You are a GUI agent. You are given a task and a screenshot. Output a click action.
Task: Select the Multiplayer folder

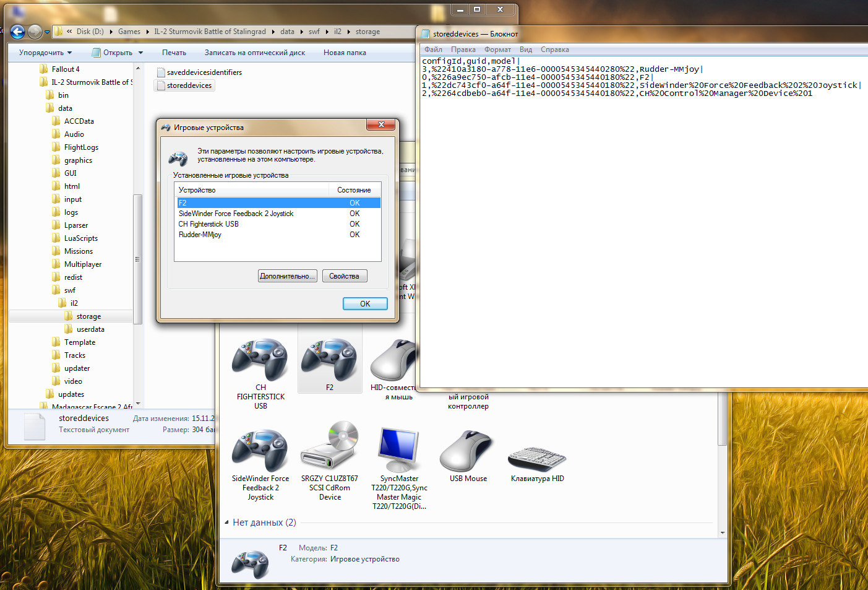pos(77,264)
